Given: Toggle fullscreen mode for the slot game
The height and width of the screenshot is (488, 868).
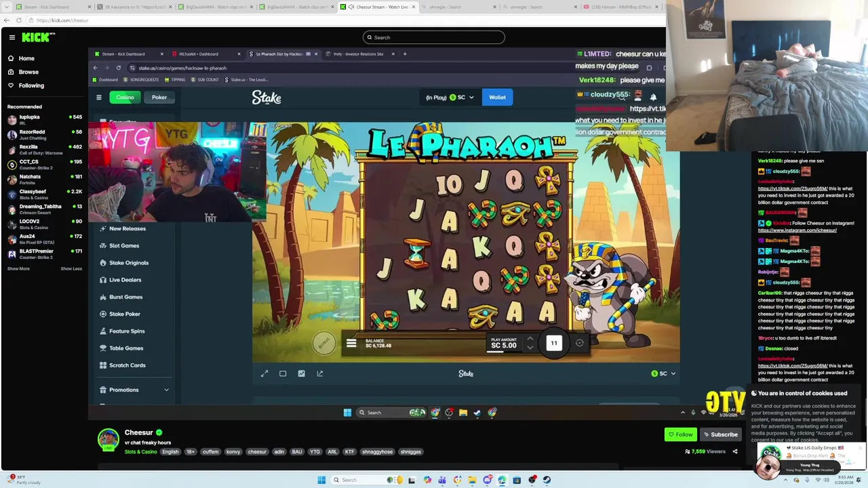Looking at the screenshot, I should (x=264, y=373).
